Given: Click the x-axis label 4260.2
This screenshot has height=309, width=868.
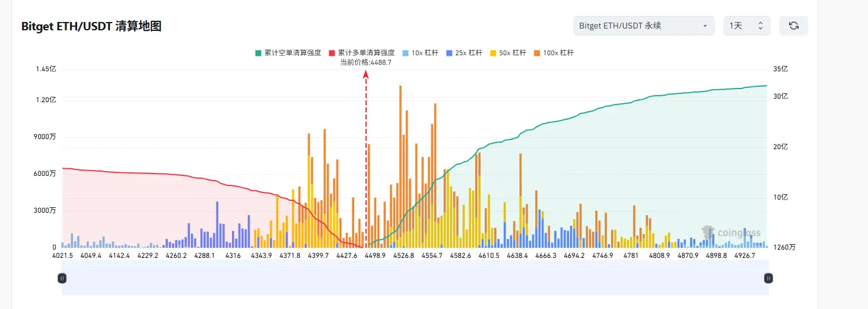Looking at the screenshot, I should point(176,256).
